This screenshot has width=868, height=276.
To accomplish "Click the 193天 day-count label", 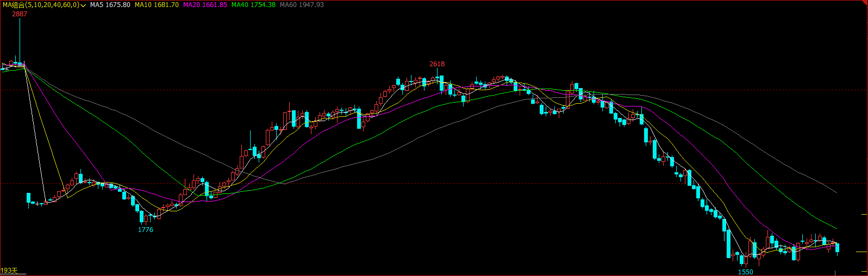I will tap(9, 271).
